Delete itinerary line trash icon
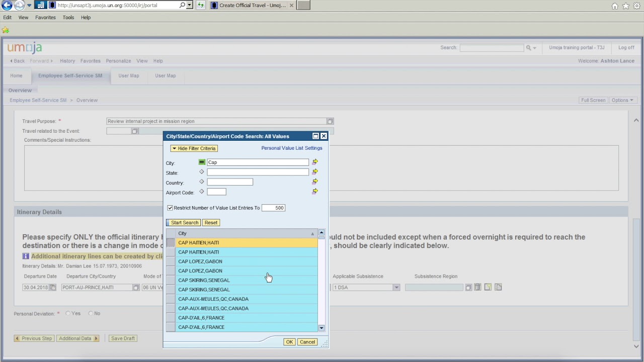This screenshot has width=644, height=362. 477,287
